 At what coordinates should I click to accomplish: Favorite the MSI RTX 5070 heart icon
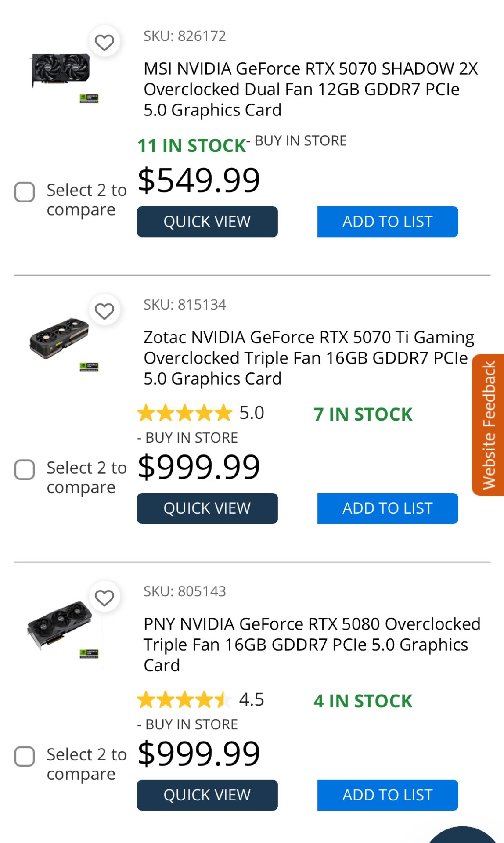point(104,43)
